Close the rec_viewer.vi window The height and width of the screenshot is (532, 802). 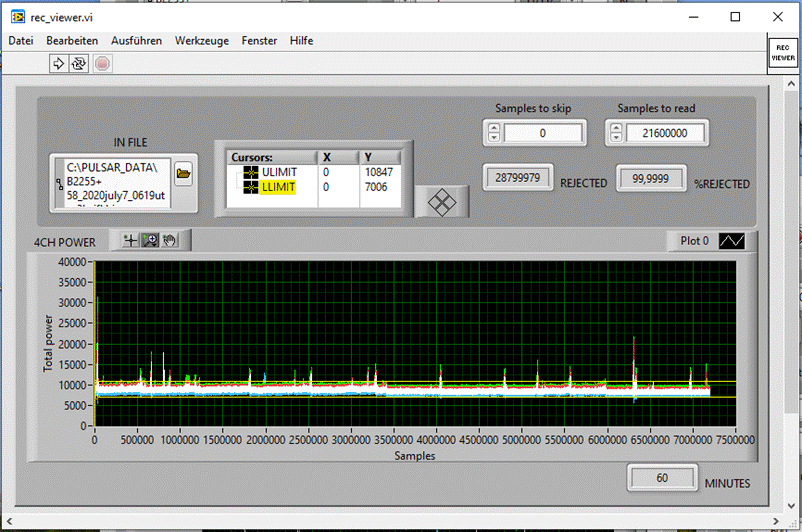click(x=778, y=17)
